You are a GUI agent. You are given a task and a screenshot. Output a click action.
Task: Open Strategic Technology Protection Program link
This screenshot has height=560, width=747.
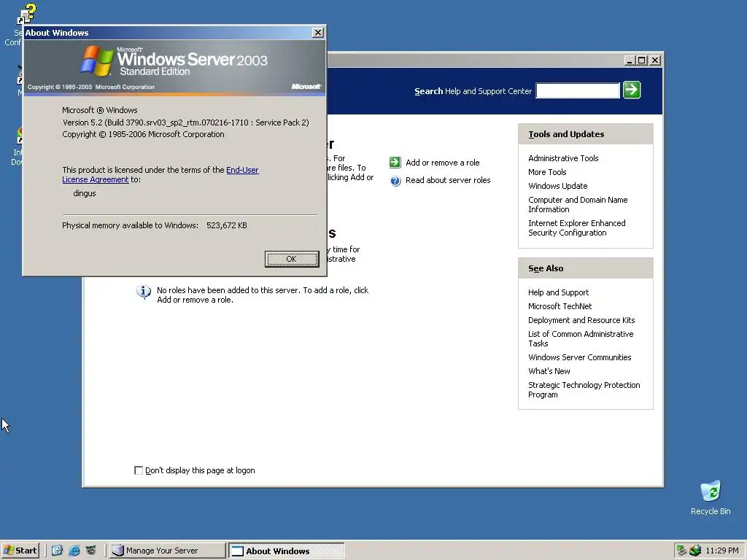[584, 389]
